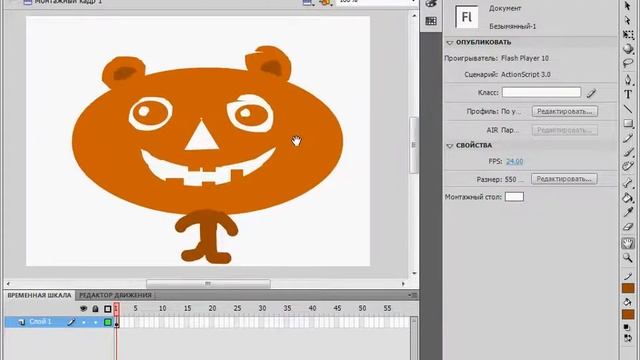Click the stage scroll right arrow
Image resolution: width=640 pixels, height=360 pixels.
[x=403, y=284]
